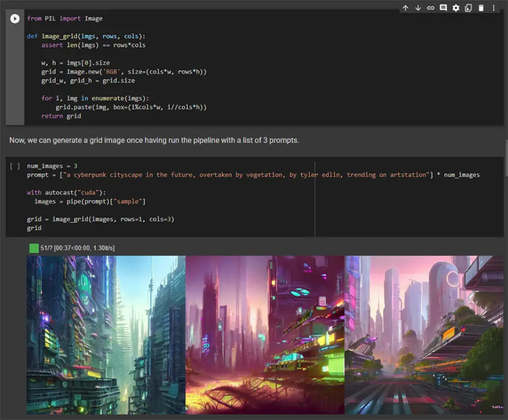Add a comment to the cell
Screen dimensions: 508x420
tap(443, 8)
